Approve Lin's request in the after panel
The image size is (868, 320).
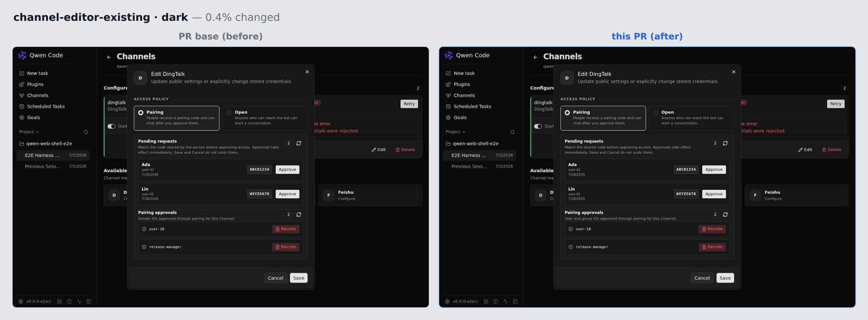tap(714, 194)
